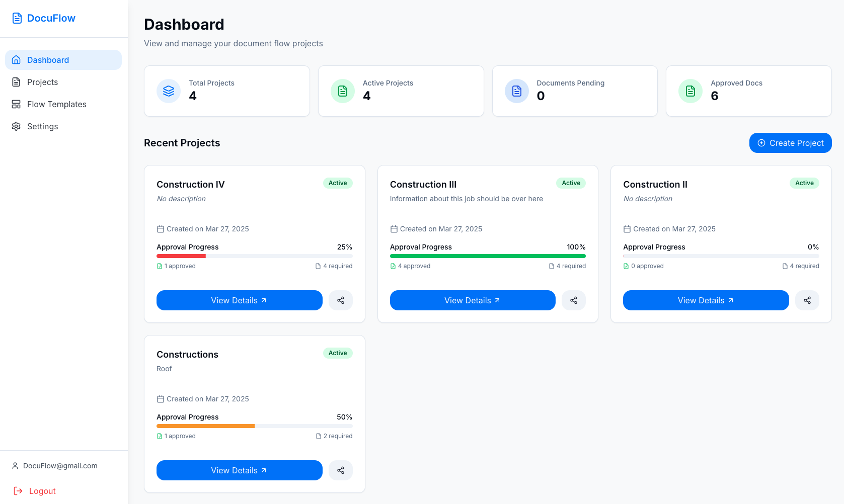Click the Total Projects layers icon

point(169,91)
